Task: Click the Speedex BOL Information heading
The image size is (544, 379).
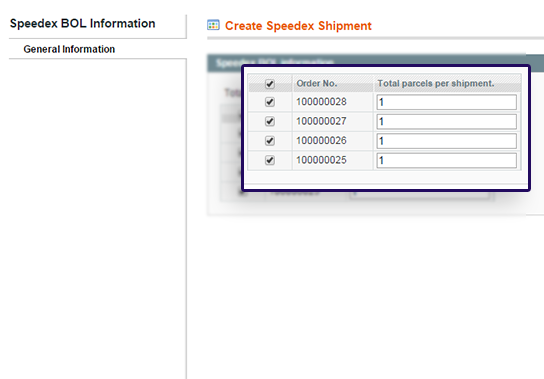Action: (83, 23)
